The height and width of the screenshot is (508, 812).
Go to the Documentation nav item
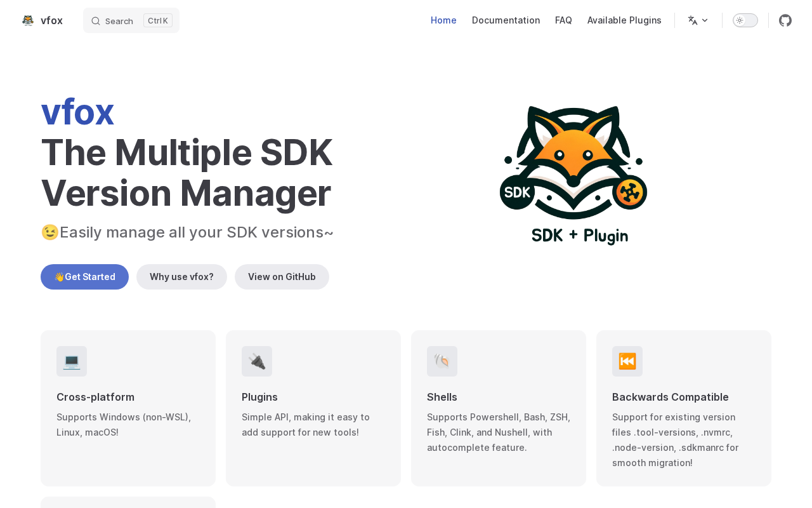506,20
